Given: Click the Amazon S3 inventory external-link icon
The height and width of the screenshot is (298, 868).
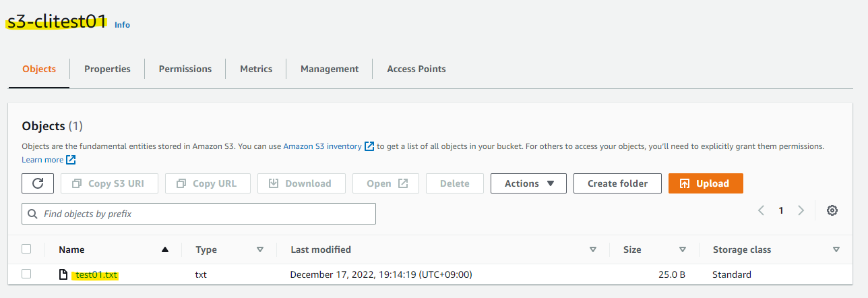Looking at the screenshot, I should pyautogui.click(x=369, y=146).
